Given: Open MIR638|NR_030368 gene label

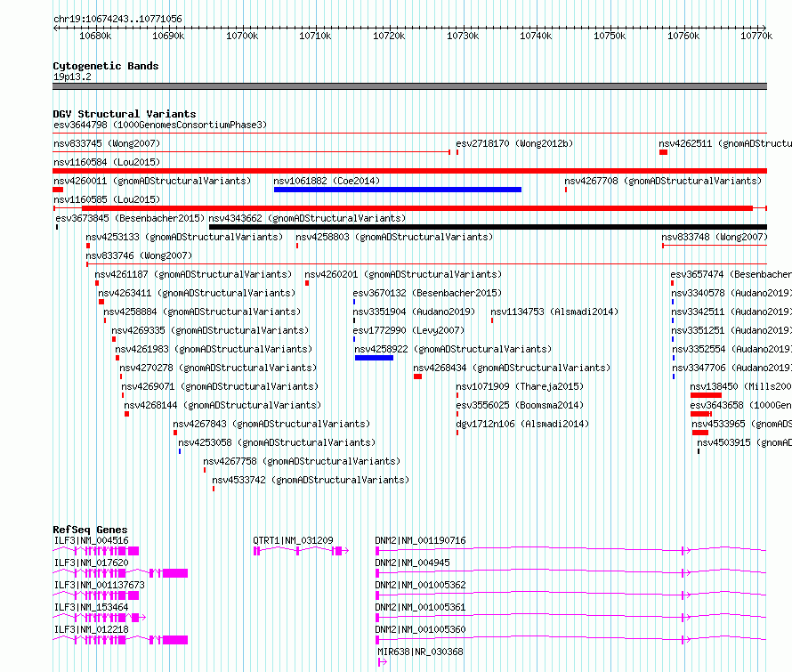Looking at the screenshot, I should click(x=420, y=652).
